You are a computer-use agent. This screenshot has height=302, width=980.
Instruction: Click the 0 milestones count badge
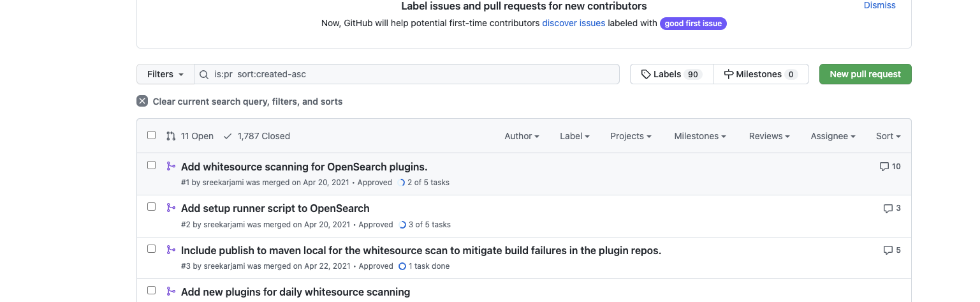pyautogui.click(x=791, y=75)
